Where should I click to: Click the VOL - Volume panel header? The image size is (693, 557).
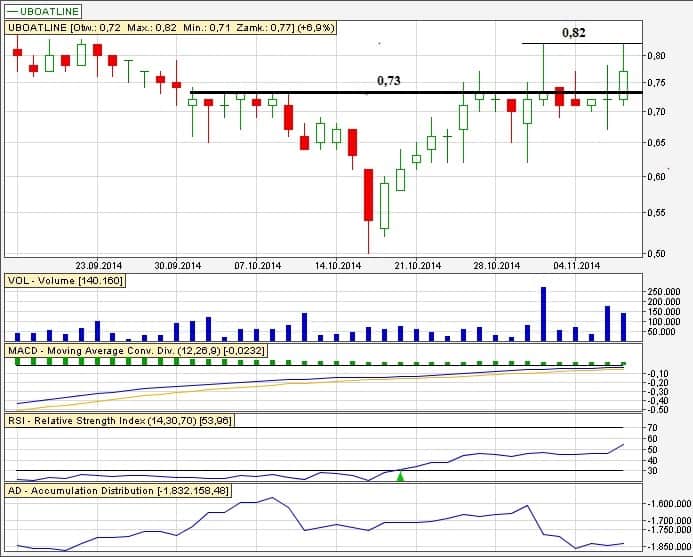point(65,282)
